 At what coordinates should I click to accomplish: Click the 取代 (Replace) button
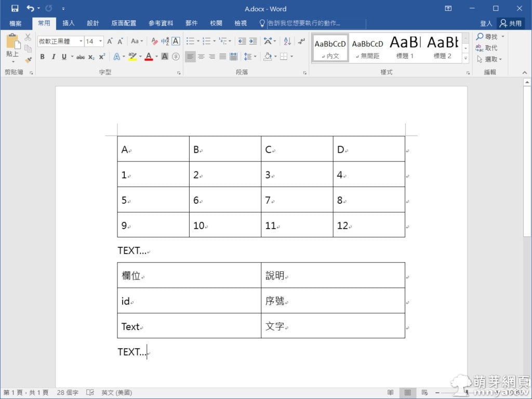point(487,48)
